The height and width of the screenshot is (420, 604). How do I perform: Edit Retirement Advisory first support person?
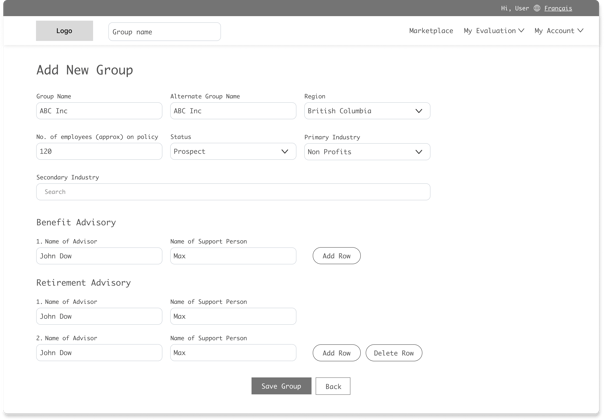pos(233,316)
